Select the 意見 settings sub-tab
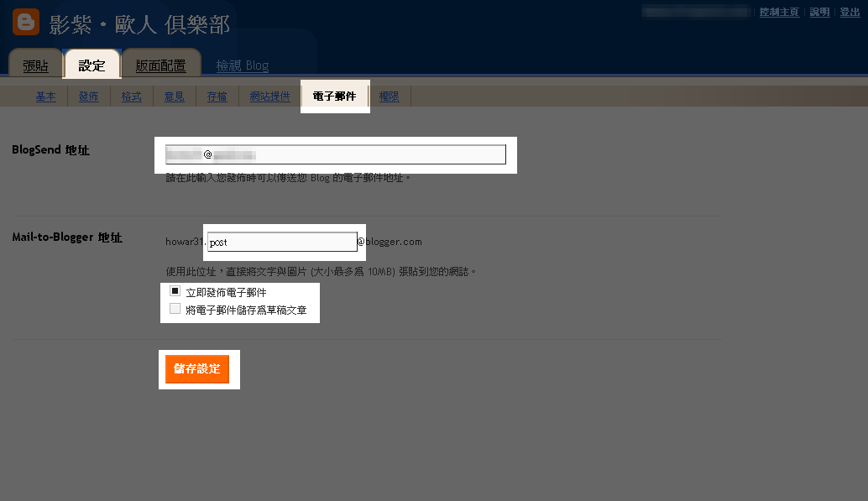Screen dimensions: 868x501 tap(174, 97)
